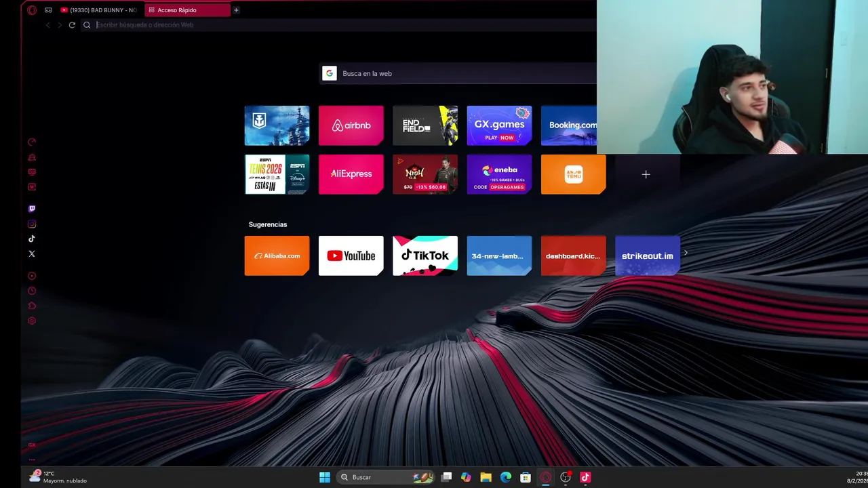
Task: Click the GX icon at sidebar bottom
Action: pos(32,445)
